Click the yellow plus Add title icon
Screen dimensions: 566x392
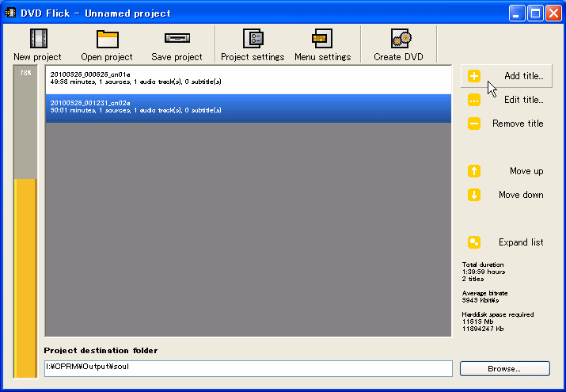point(474,76)
